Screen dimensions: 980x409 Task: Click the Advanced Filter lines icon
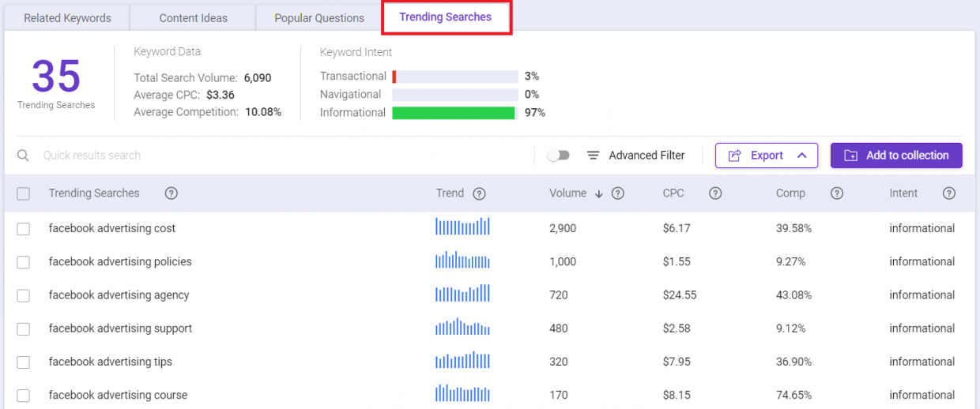tap(594, 156)
